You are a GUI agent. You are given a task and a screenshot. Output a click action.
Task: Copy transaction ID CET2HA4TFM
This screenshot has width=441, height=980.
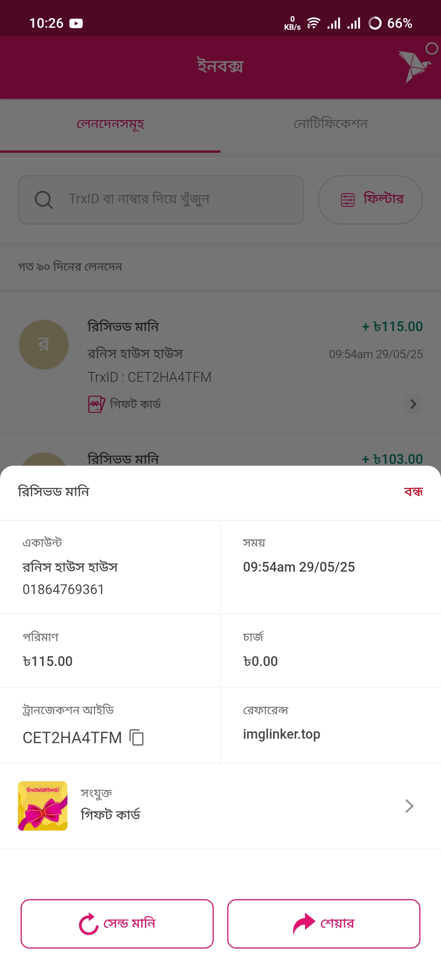point(137,737)
